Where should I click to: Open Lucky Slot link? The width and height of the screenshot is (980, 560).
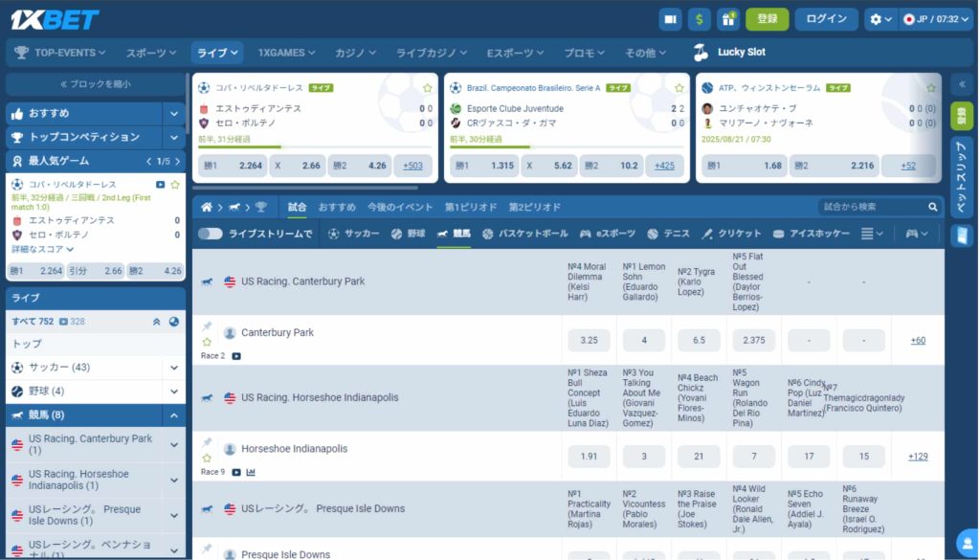pyautogui.click(x=729, y=53)
